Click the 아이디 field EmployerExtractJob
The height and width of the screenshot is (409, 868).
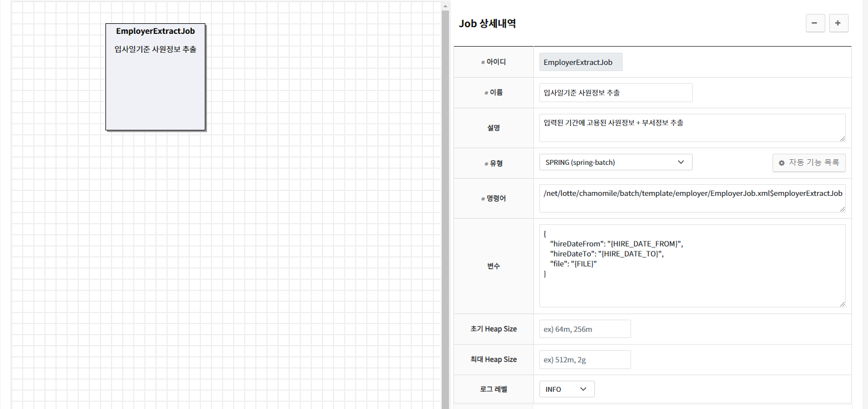click(x=581, y=62)
